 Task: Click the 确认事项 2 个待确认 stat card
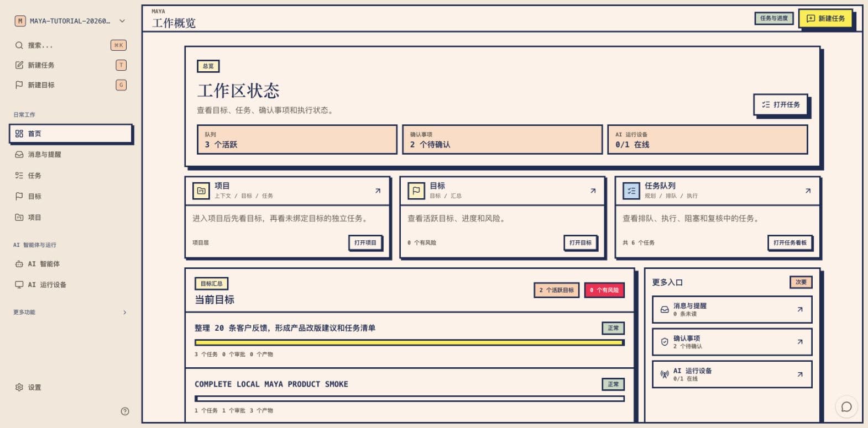point(502,139)
